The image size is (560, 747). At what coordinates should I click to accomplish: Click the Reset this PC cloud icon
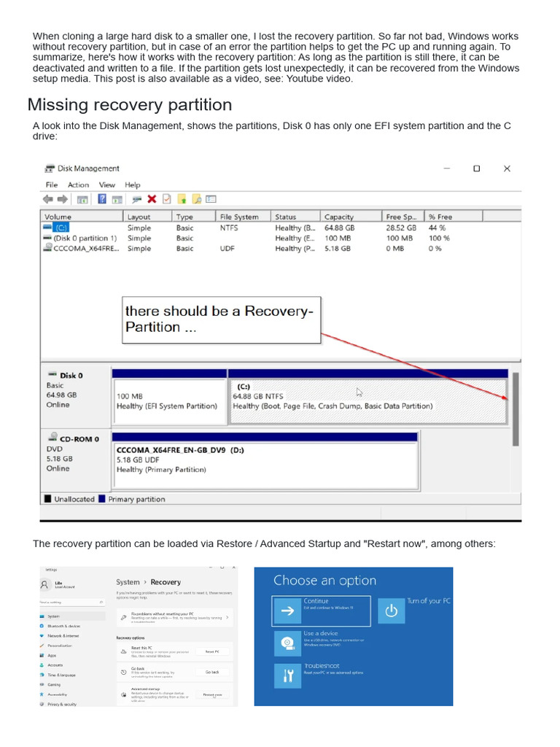pyautogui.click(x=124, y=651)
